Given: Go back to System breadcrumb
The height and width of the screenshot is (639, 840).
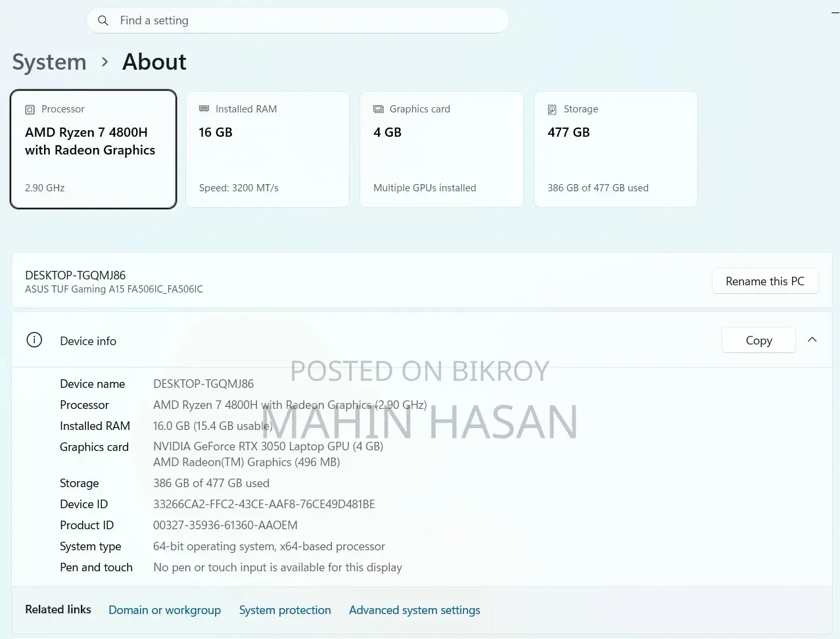Looking at the screenshot, I should [x=49, y=62].
